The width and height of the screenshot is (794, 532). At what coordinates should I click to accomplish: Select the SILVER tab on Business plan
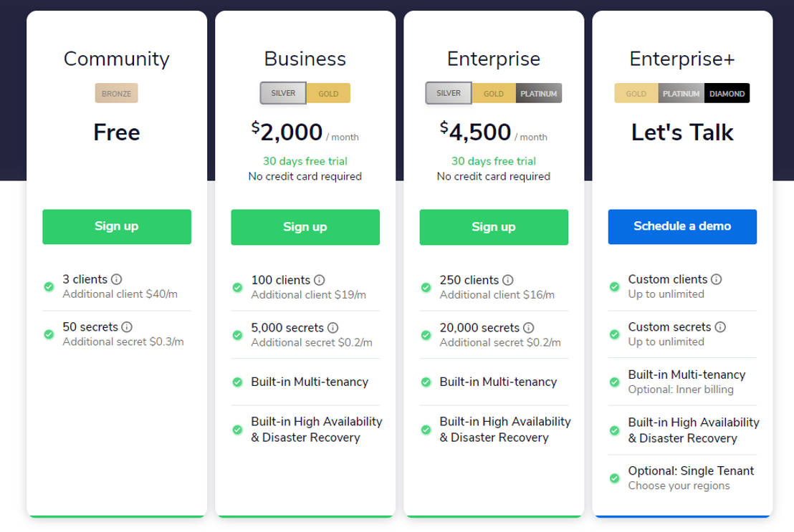pyautogui.click(x=282, y=93)
